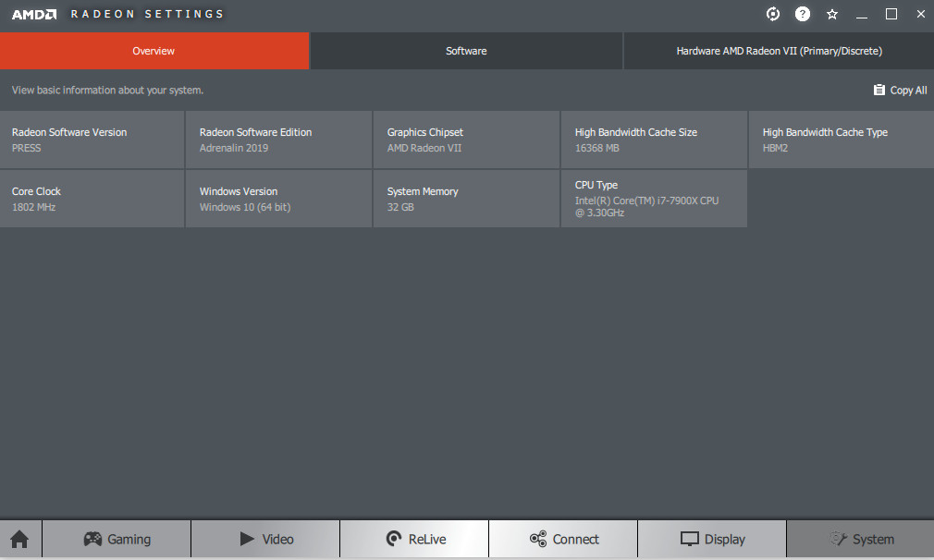Click the star favorites icon
934x560 pixels.
click(832, 14)
